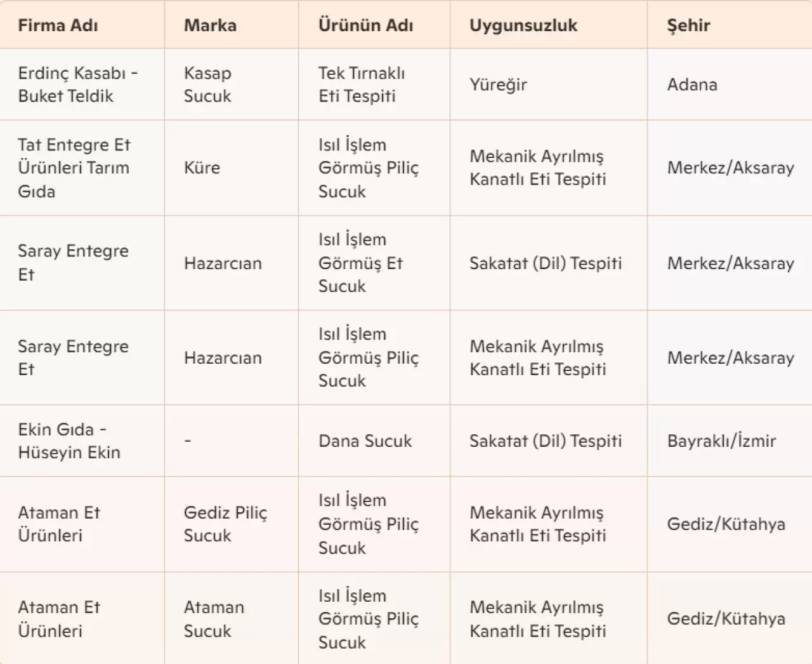Viewport: 812px width, 664px height.
Task: Select the Kasap Sucuk brand cell
Action: point(207,84)
